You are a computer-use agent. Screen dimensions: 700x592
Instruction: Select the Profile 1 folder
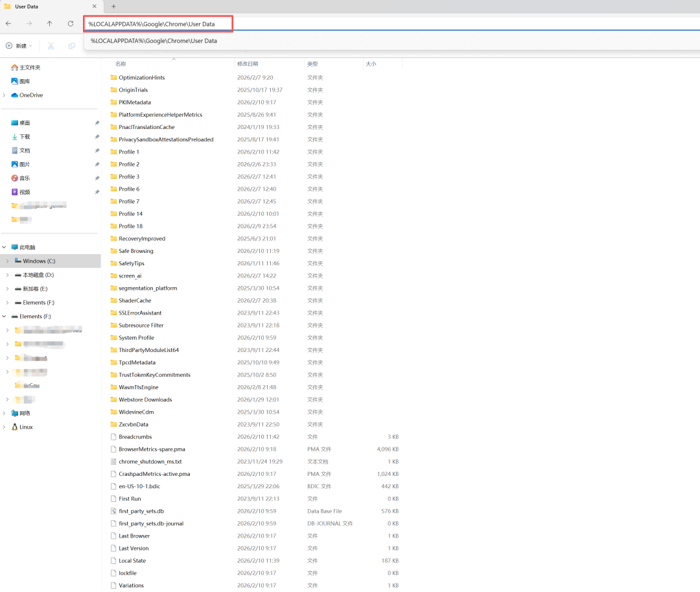pyautogui.click(x=129, y=152)
